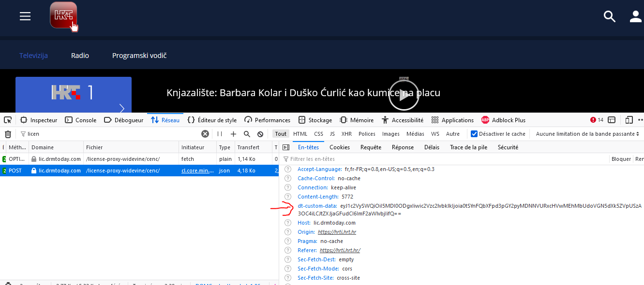
Task: Toggle the Autre request filter
Action: coord(453,134)
